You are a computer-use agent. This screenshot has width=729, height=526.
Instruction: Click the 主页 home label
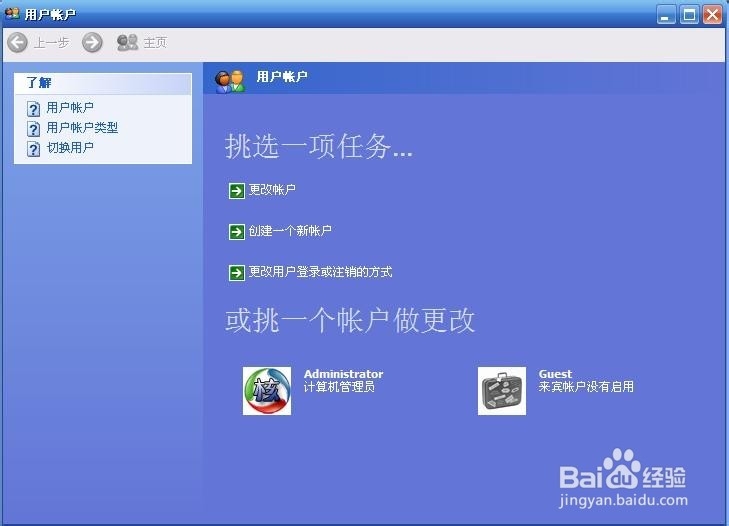coord(155,43)
